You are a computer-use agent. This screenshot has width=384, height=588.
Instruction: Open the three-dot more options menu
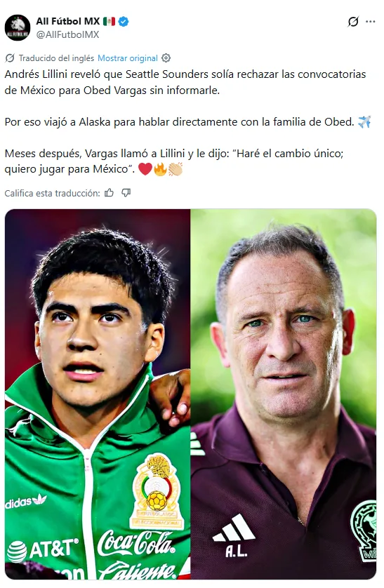click(x=371, y=22)
